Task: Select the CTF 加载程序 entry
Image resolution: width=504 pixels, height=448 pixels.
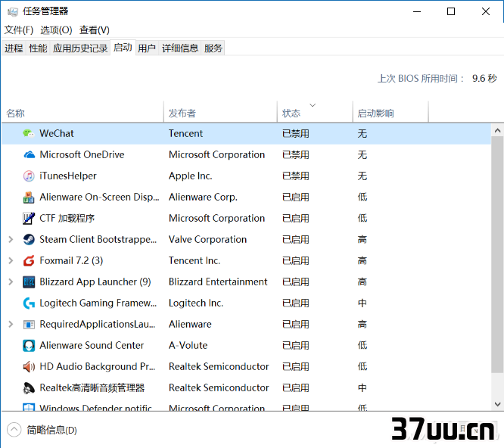Action: pyautogui.click(x=67, y=218)
